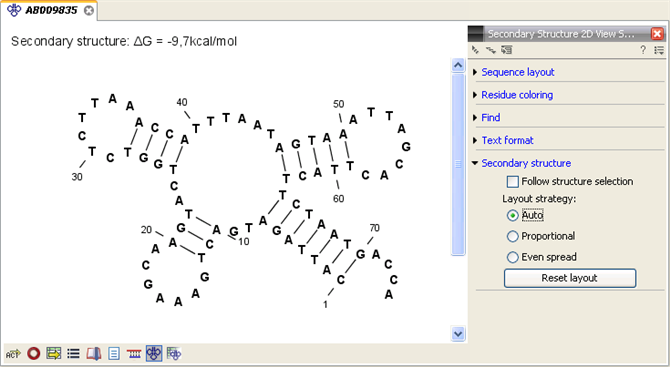Image resolution: width=670 pixels, height=367 pixels.
Task: Click the AB009835 tab structure icon
Action: pyautogui.click(x=14, y=10)
